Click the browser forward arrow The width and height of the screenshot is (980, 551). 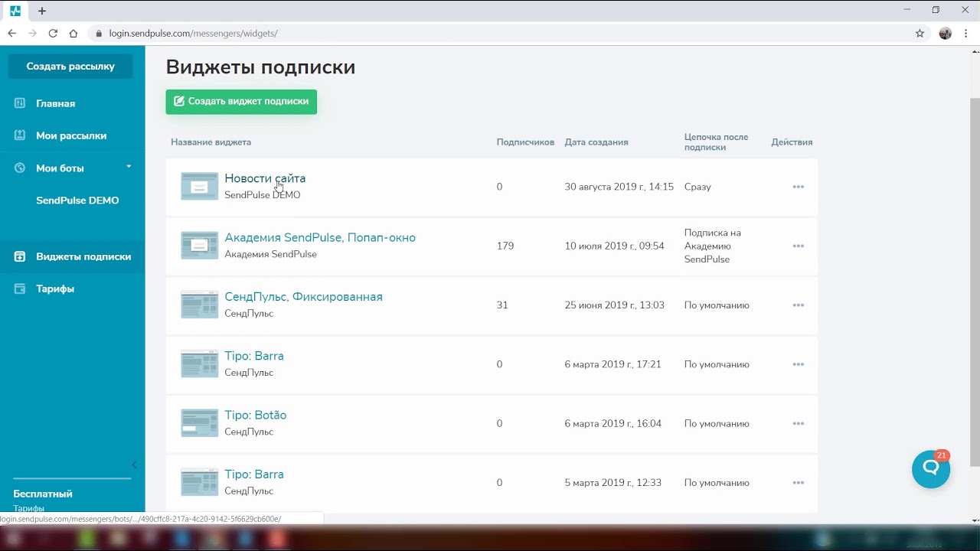(32, 33)
